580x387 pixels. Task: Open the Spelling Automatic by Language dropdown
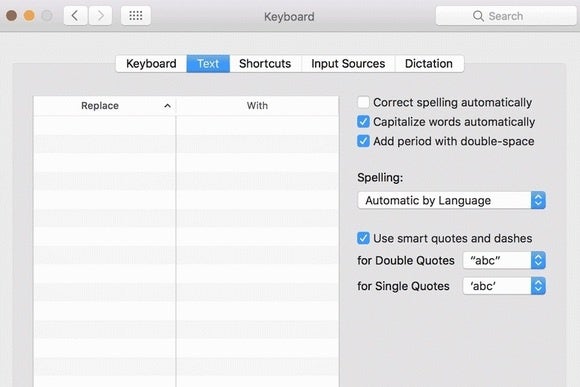(452, 200)
